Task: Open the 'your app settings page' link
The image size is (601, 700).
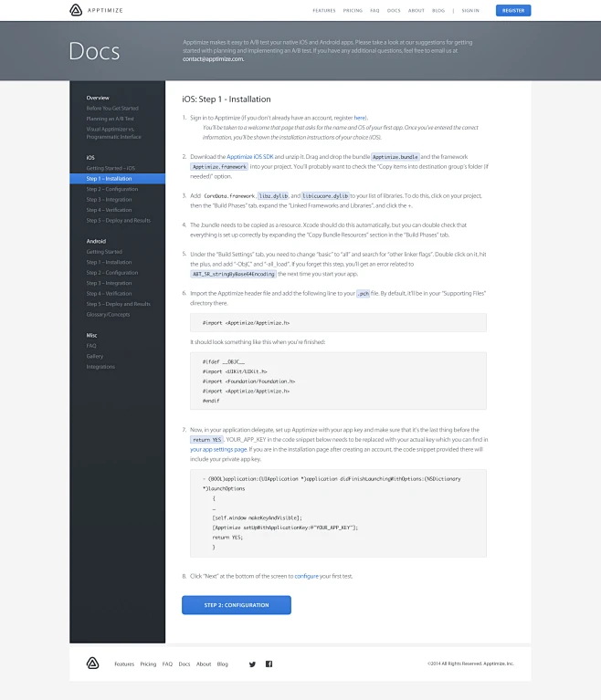Action: pos(218,449)
